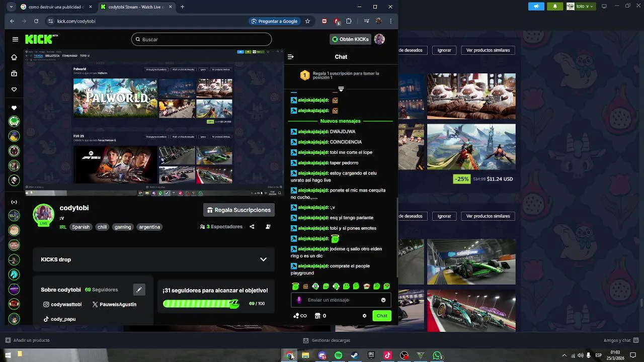Click the Steam announcements megaphone button
644x362 pixels.
click(536, 6)
